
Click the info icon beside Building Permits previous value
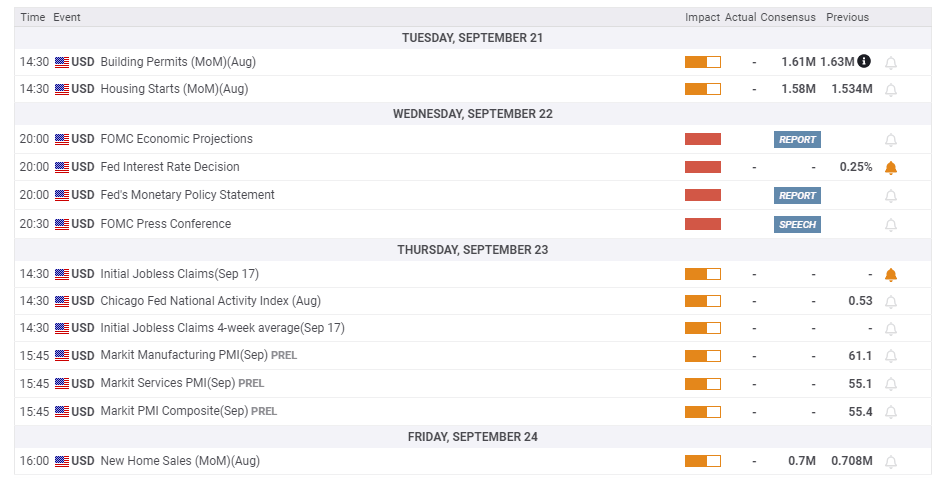864,61
